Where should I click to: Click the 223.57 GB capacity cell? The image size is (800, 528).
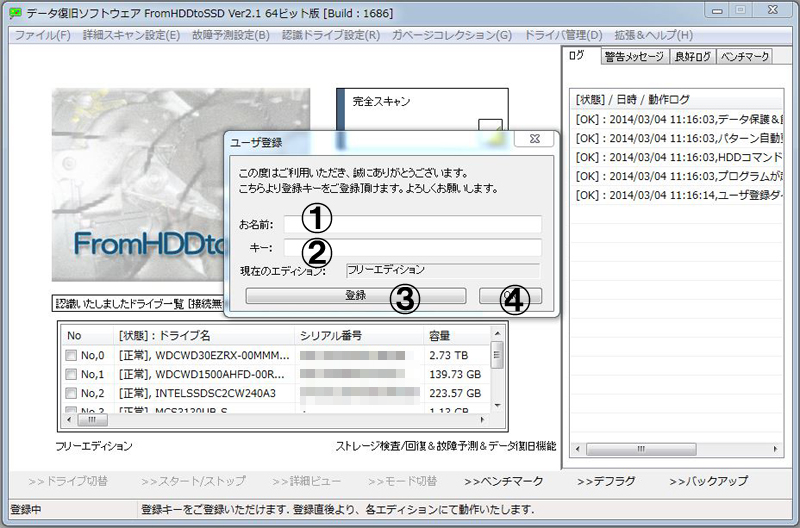coord(455,393)
